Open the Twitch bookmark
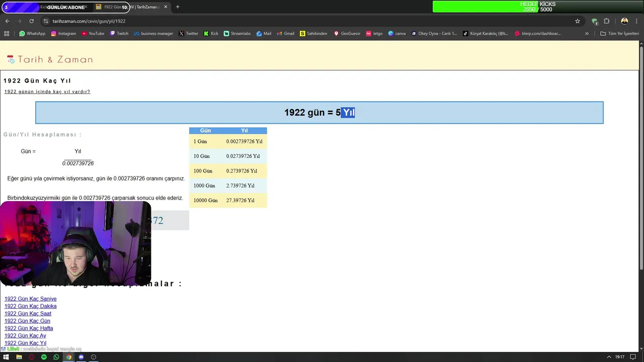 click(119, 34)
